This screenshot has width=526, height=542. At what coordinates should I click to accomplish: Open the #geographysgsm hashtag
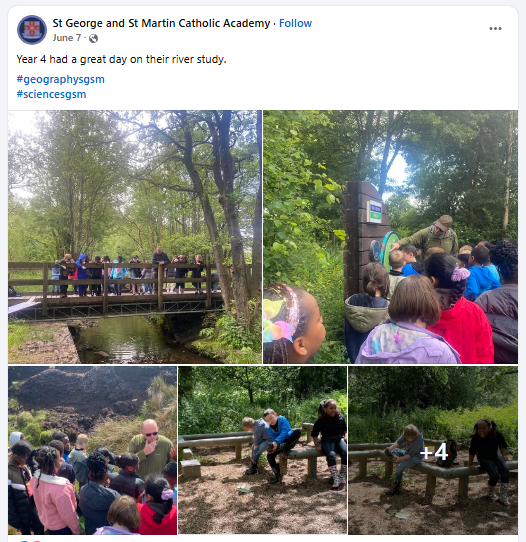pyautogui.click(x=60, y=79)
